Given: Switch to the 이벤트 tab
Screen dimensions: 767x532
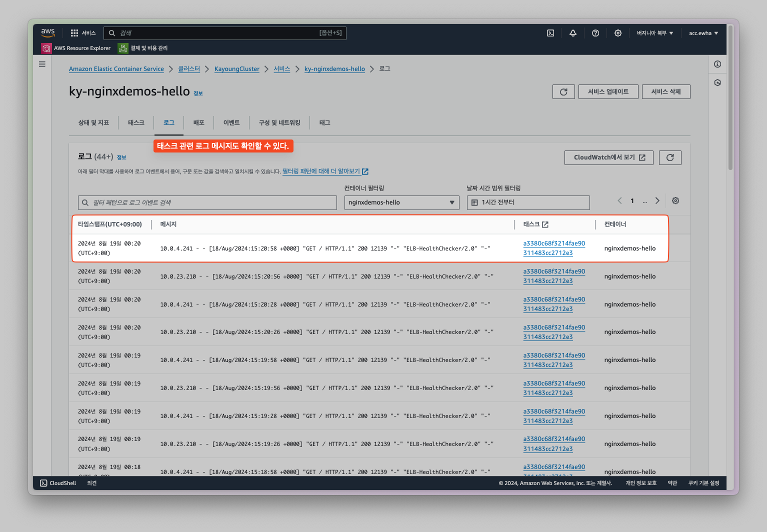Looking at the screenshot, I should click(231, 122).
